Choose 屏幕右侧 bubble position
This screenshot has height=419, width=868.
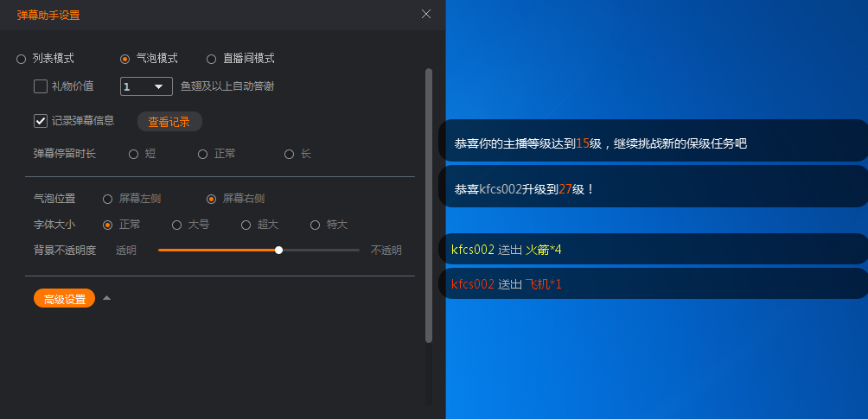[x=212, y=199]
